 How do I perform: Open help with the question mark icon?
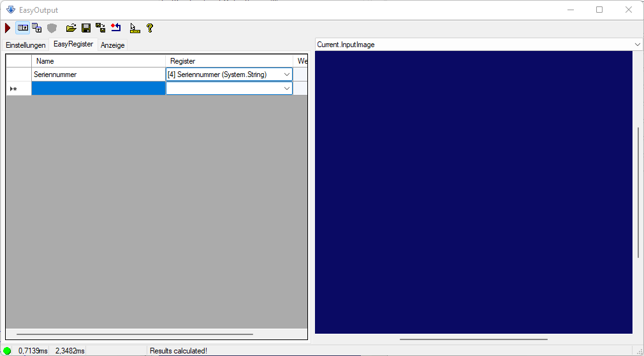pos(150,28)
